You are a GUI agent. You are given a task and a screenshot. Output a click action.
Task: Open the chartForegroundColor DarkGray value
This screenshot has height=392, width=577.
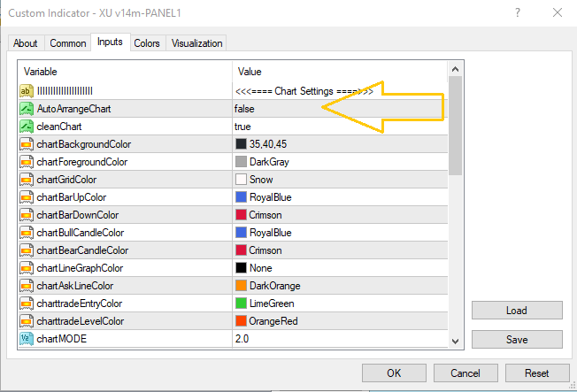[x=269, y=162]
